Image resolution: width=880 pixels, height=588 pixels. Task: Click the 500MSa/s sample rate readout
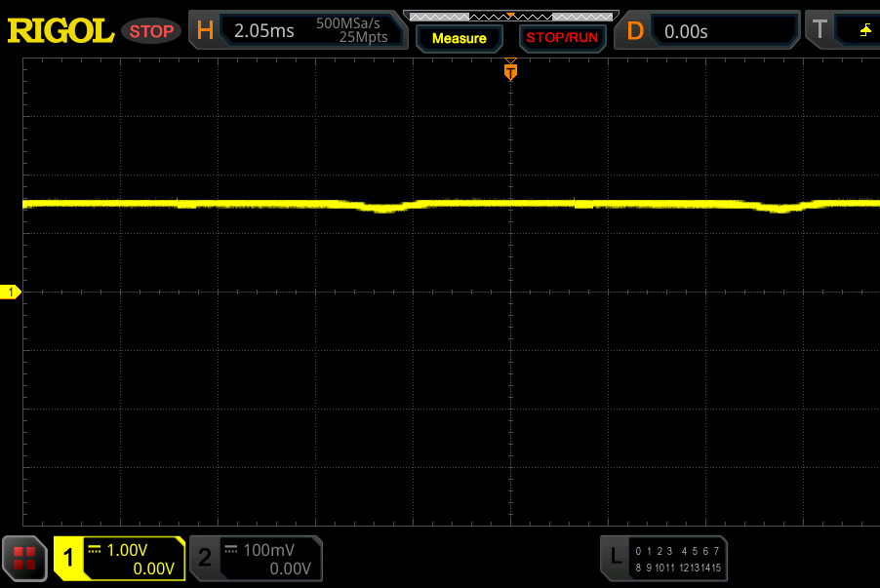[x=348, y=23]
